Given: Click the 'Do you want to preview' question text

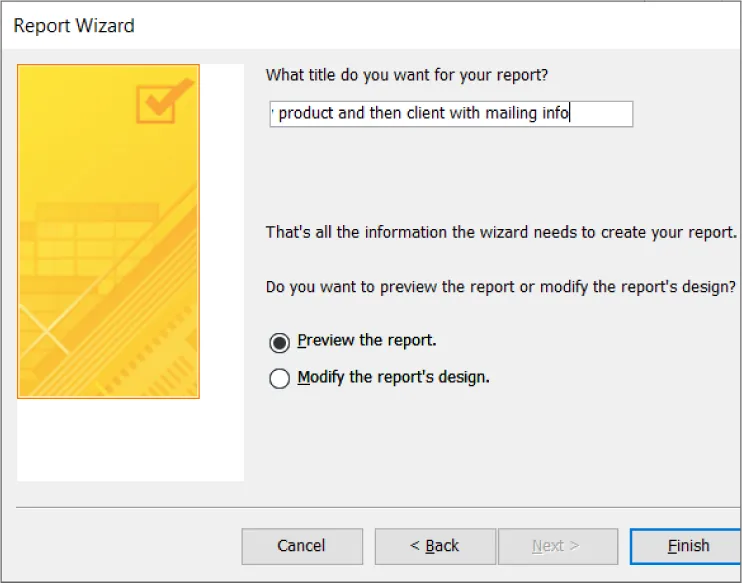Looking at the screenshot, I should point(501,287).
